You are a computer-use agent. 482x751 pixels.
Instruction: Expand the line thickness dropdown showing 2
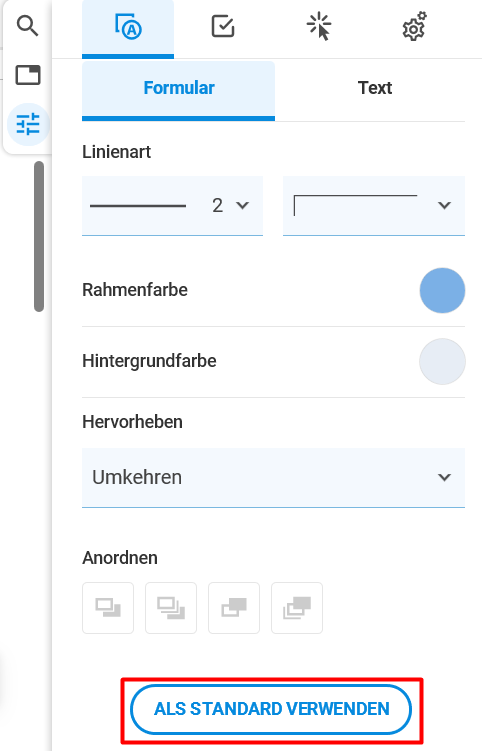point(172,206)
